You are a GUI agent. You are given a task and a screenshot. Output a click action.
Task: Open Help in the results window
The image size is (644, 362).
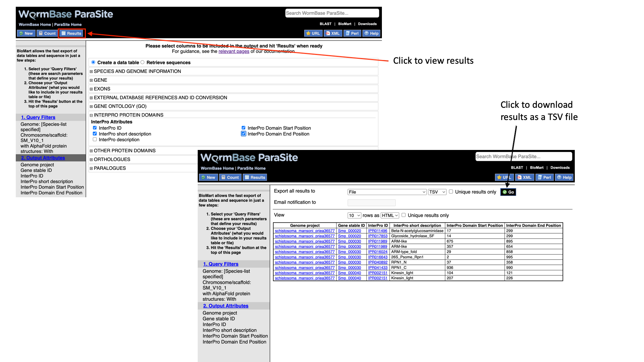coord(564,177)
